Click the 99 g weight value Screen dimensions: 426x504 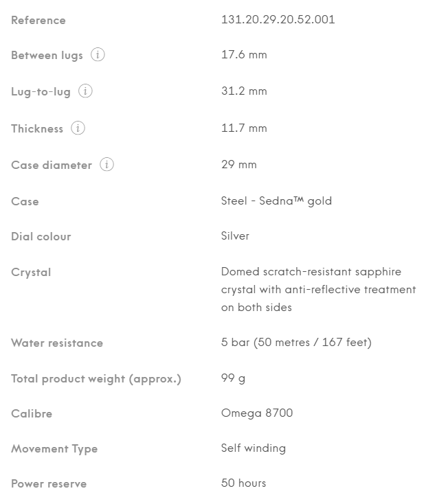tap(233, 378)
